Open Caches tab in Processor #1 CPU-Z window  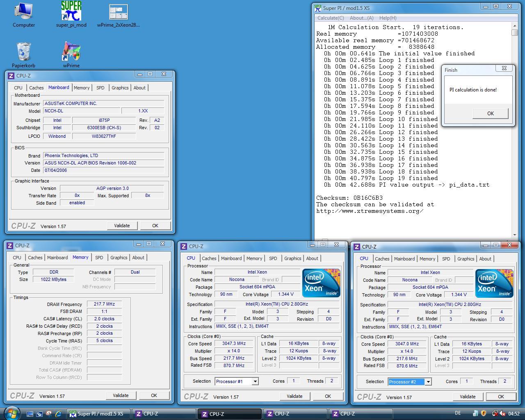209,258
